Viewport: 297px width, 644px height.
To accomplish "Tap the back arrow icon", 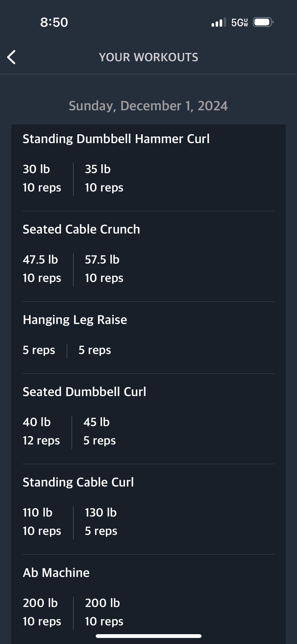I will pos(12,57).
